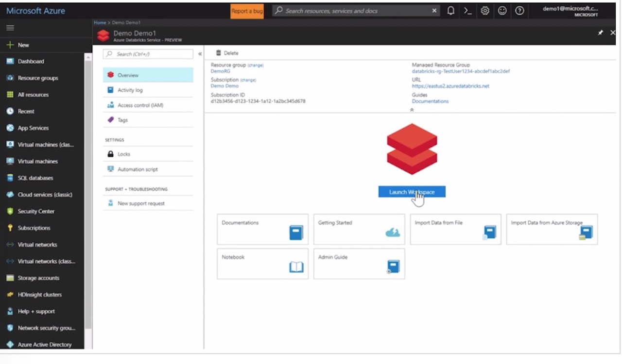Click the search resources input field
The height and width of the screenshot is (364, 622).
point(355,10)
